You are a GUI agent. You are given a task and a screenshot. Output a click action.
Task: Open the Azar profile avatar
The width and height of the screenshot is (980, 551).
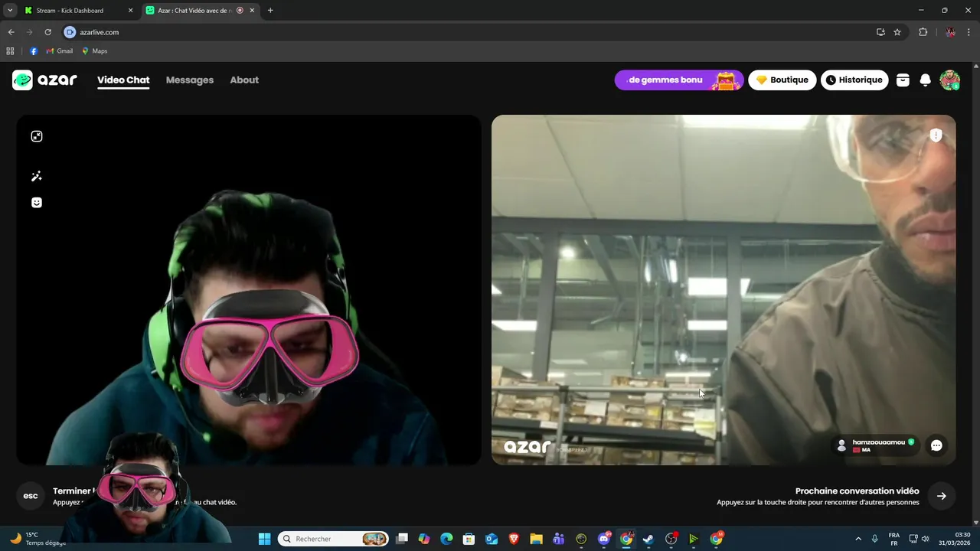(x=949, y=80)
